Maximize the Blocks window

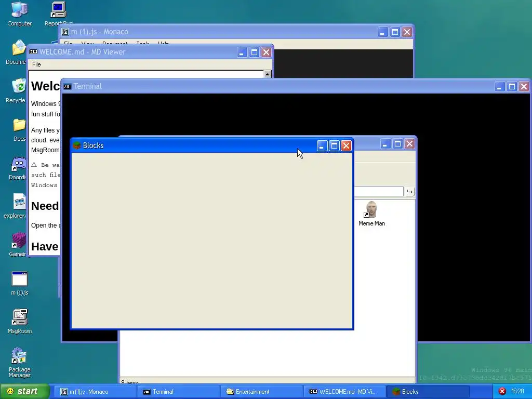click(334, 145)
